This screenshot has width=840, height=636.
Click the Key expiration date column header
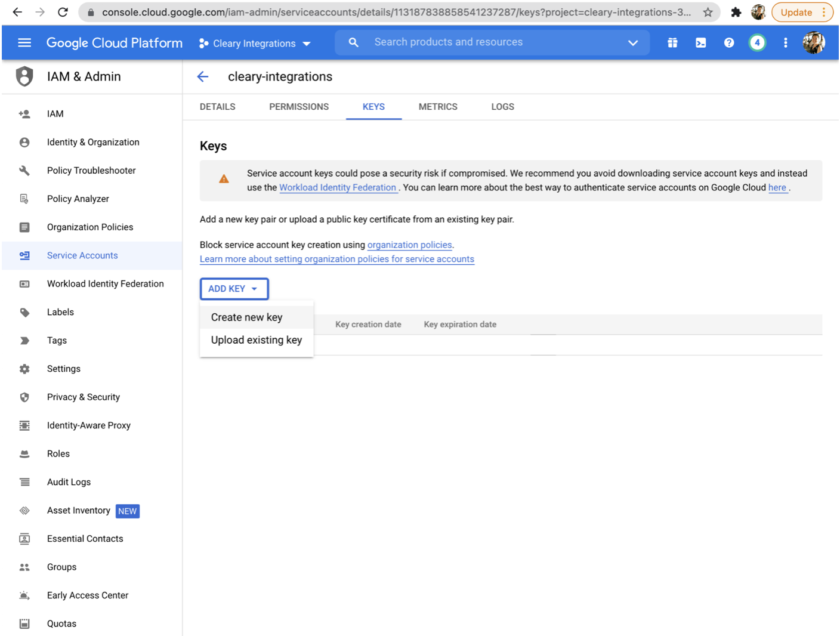tap(460, 325)
